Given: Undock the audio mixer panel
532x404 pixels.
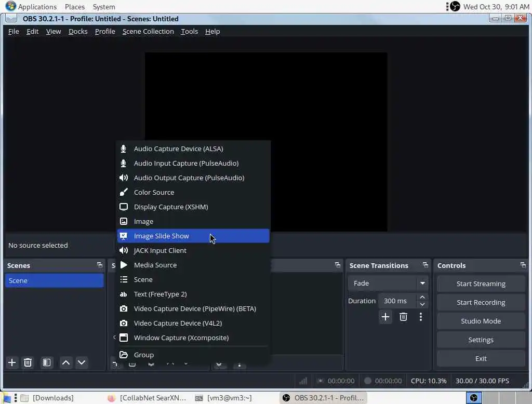Looking at the screenshot, I should coord(337,265).
